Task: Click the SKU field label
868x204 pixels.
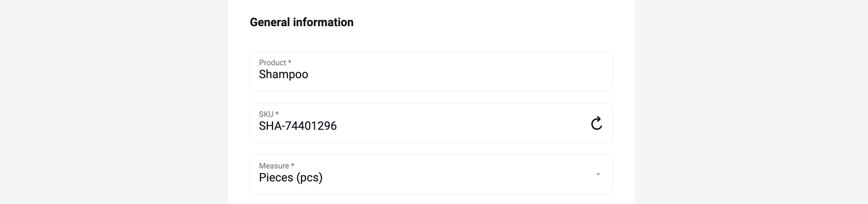Action: (x=266, y=114)
